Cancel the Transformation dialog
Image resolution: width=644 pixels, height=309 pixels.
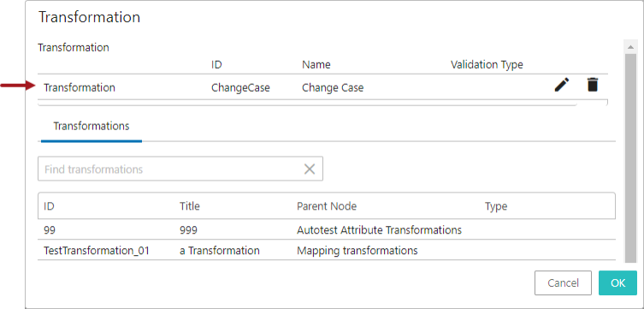(563, 282)
